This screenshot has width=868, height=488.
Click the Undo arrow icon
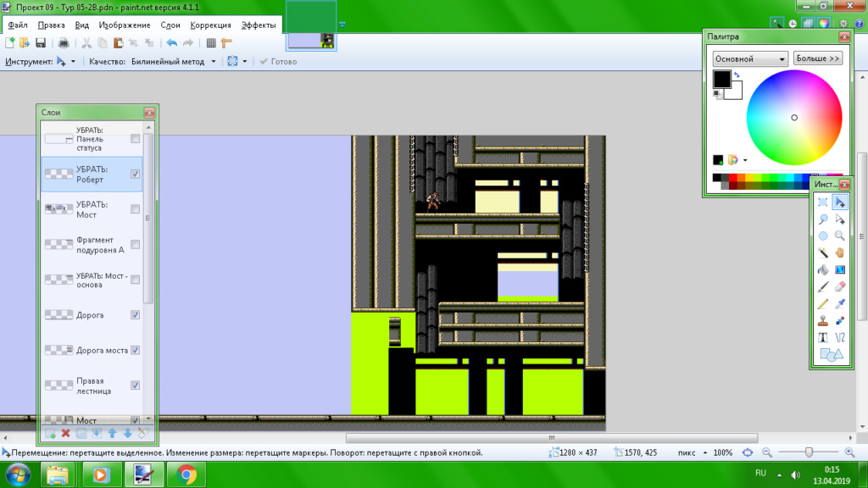[x=171, y=42]
